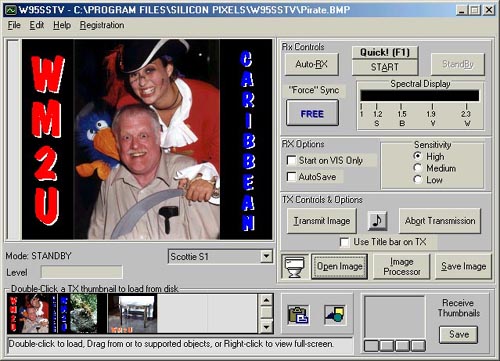The image size is (500, 361).
Task: Click the musical note tone button
Action: 377,220
